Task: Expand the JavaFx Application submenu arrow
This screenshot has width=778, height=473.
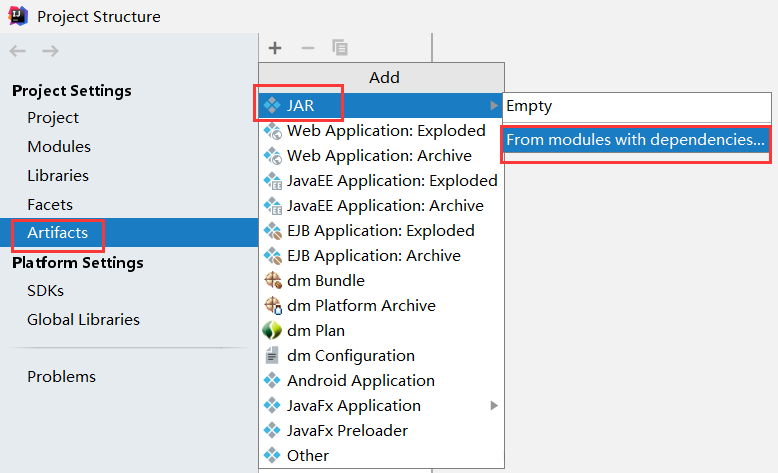Action: pos(493,406)
